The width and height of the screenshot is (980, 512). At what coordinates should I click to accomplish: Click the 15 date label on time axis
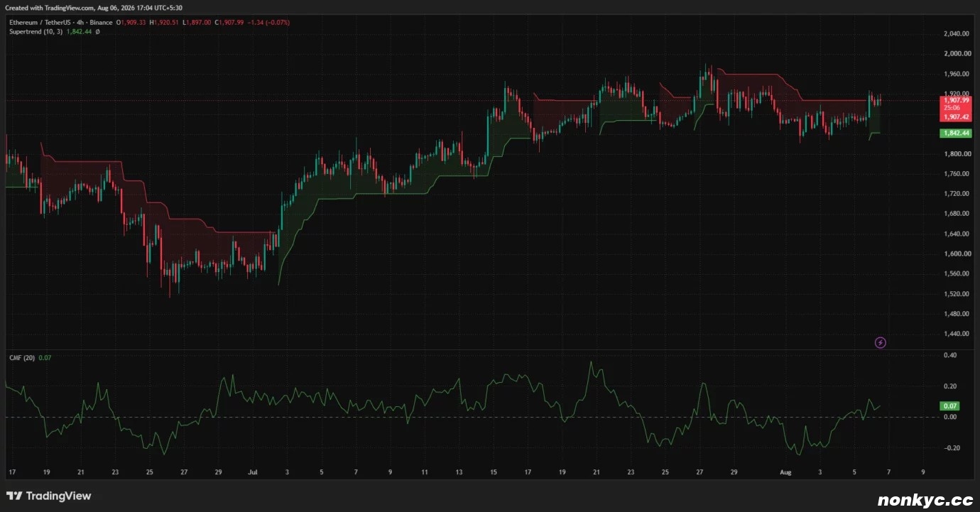tap(493, 472)
